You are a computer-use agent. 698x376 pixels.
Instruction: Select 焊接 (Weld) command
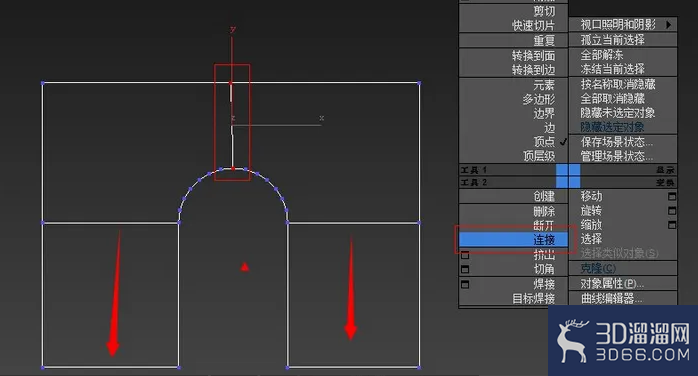coord(544,284)
